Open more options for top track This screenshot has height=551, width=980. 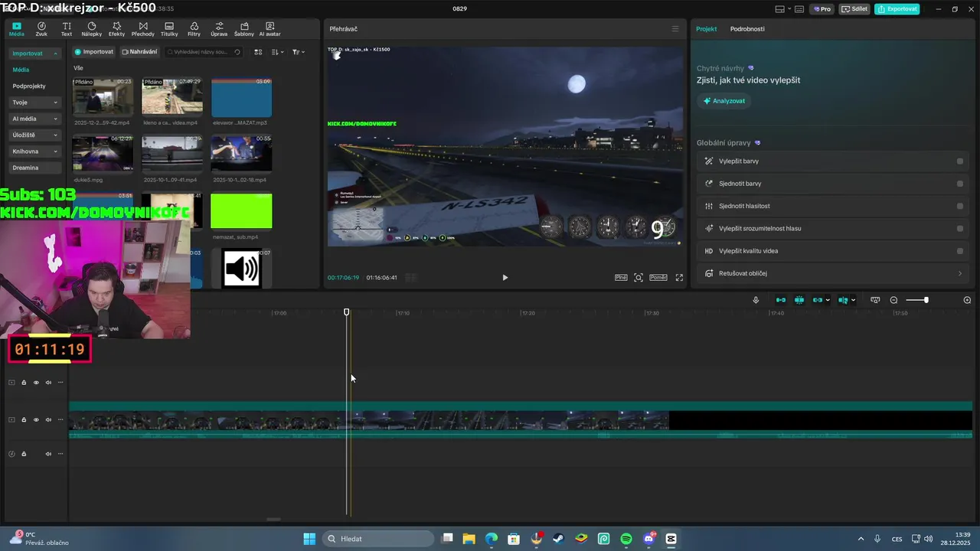pos(60,383)
